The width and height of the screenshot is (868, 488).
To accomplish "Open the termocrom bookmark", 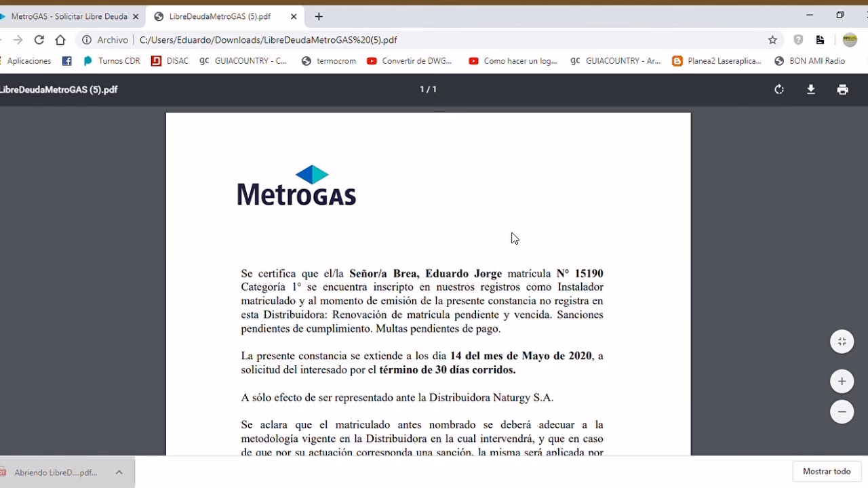I will (x=329, y=61).
